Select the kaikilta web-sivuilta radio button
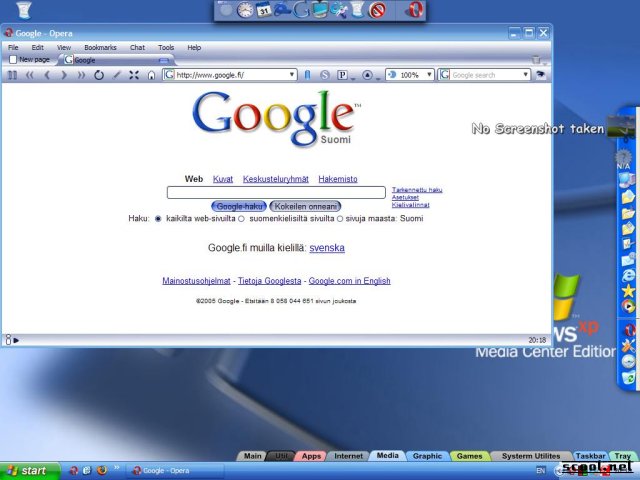The height and width of the screenshot is (480, 640). coord(158,219)
